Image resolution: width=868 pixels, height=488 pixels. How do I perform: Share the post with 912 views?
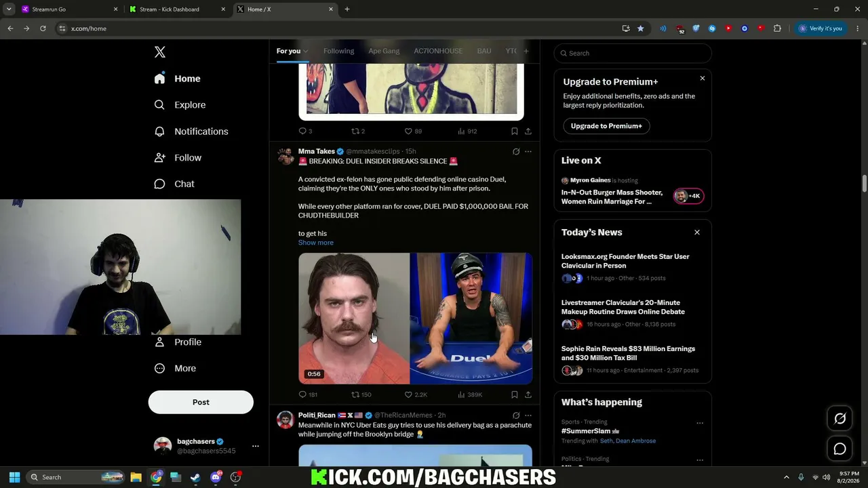click(528, 131)
